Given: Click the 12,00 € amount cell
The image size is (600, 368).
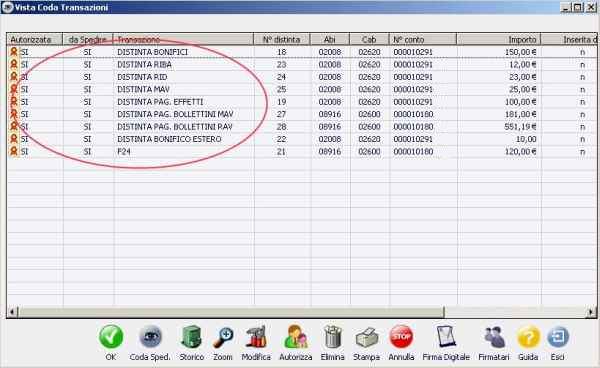Looking at the screenshot, I should point(523,65).
